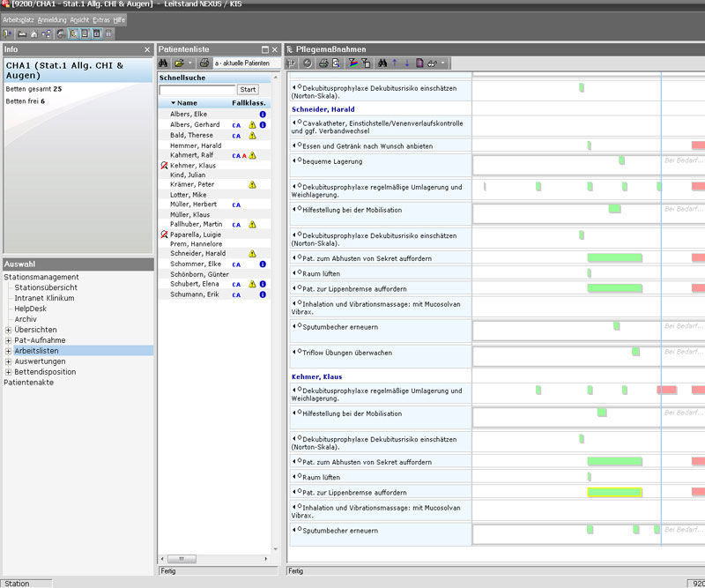Click the red marker beside Klaus Kehmer
The height and width of the screenshot is (588, 705).
[x=163, y=164]
